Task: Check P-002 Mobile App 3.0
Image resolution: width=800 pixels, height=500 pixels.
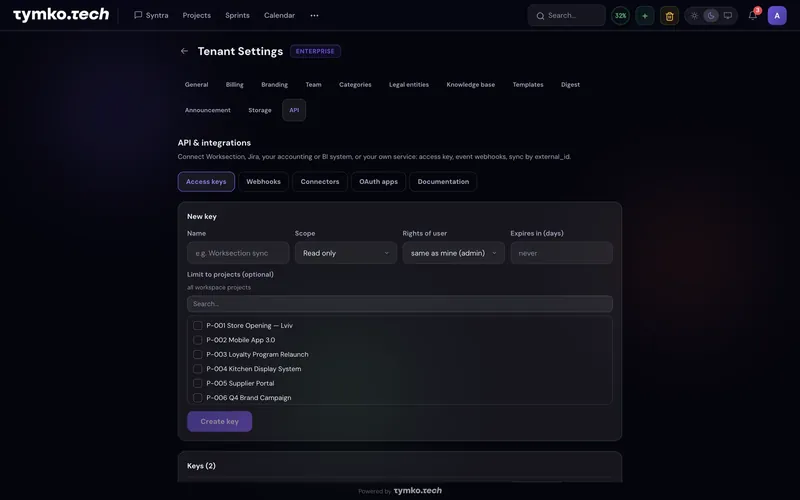Action: tap(197, 340)
